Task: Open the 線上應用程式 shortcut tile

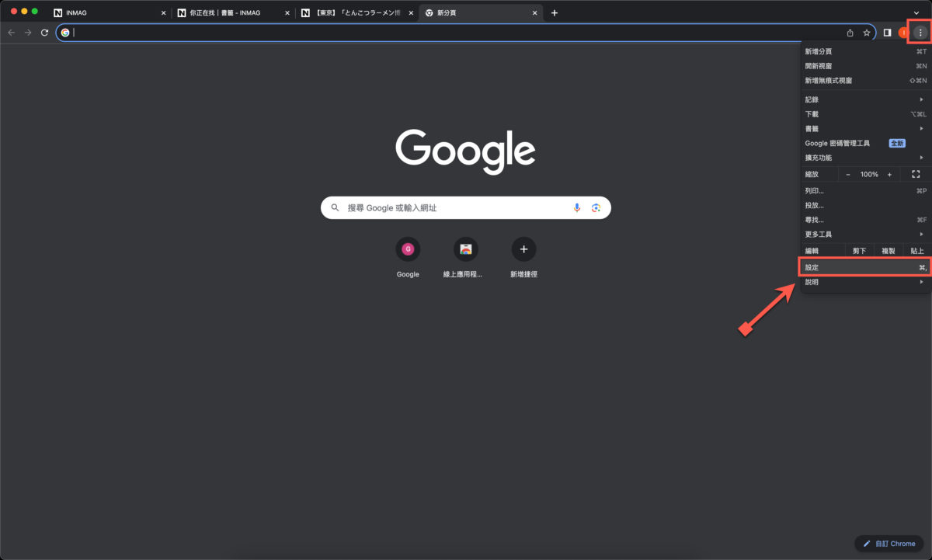Action: 466,259
